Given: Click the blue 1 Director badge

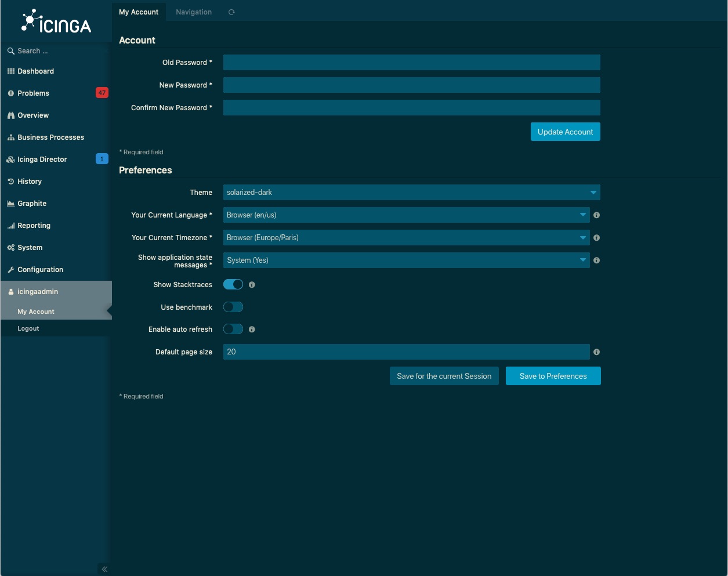Looking at the screenshot, I should pyautogui.click(x=102, y=159).
